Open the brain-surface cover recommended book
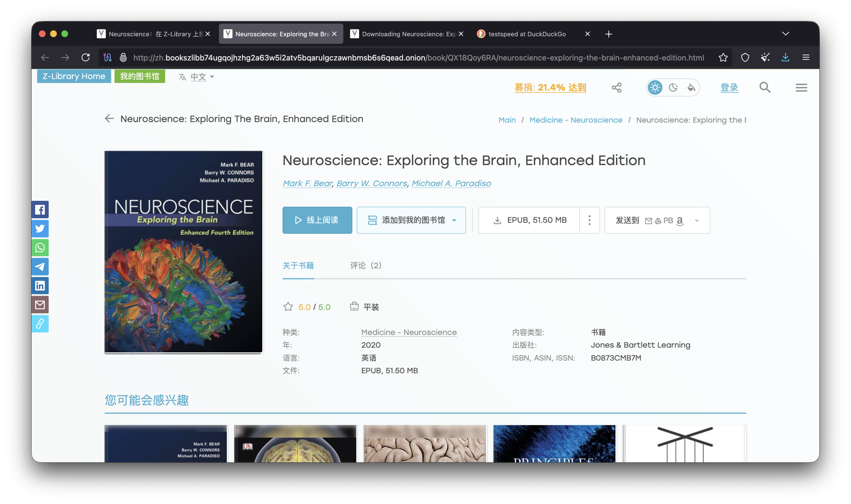The image size is (851, 504). [x=425, y=444]
